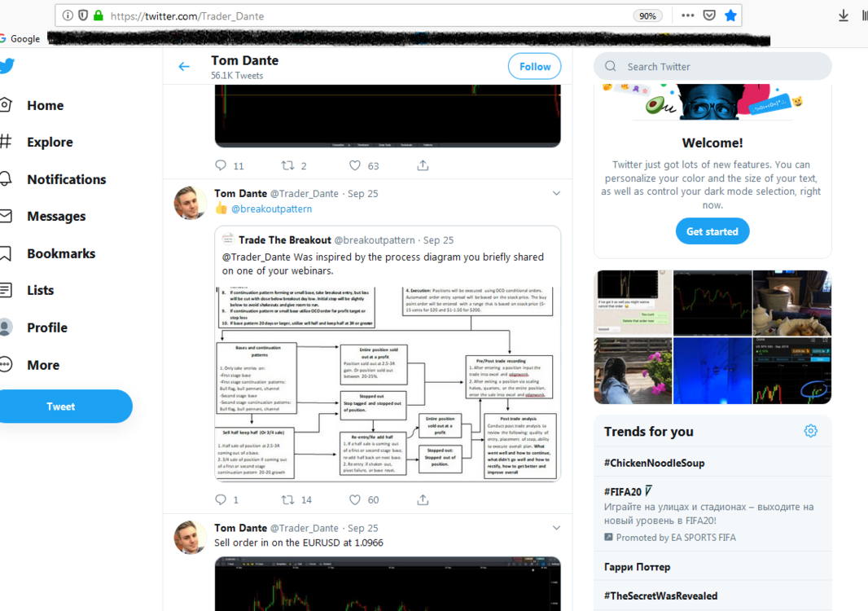Open the @Trader_Dante handle on breakoutpattern tweet
Screen dimensions: 868x611
pos(304,193)
